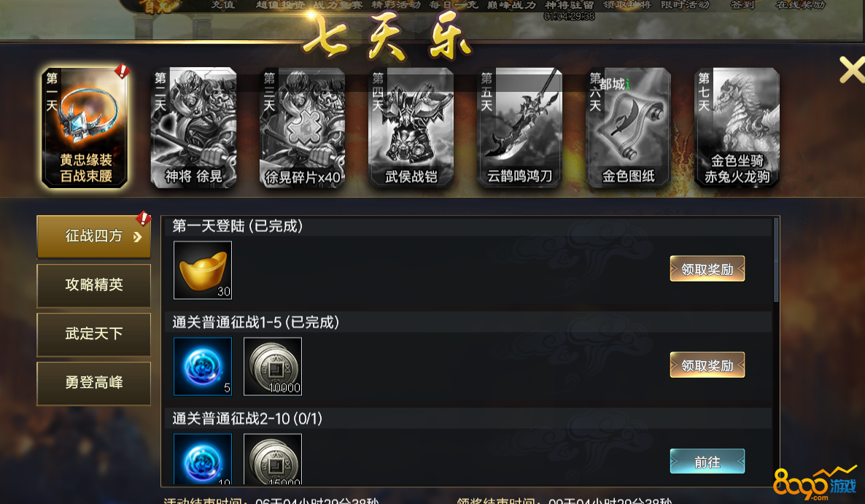The image size is (865, 504).
Task: Select the Day 1 黄忠缘装百战束腰 card
Action: point(85,128)
